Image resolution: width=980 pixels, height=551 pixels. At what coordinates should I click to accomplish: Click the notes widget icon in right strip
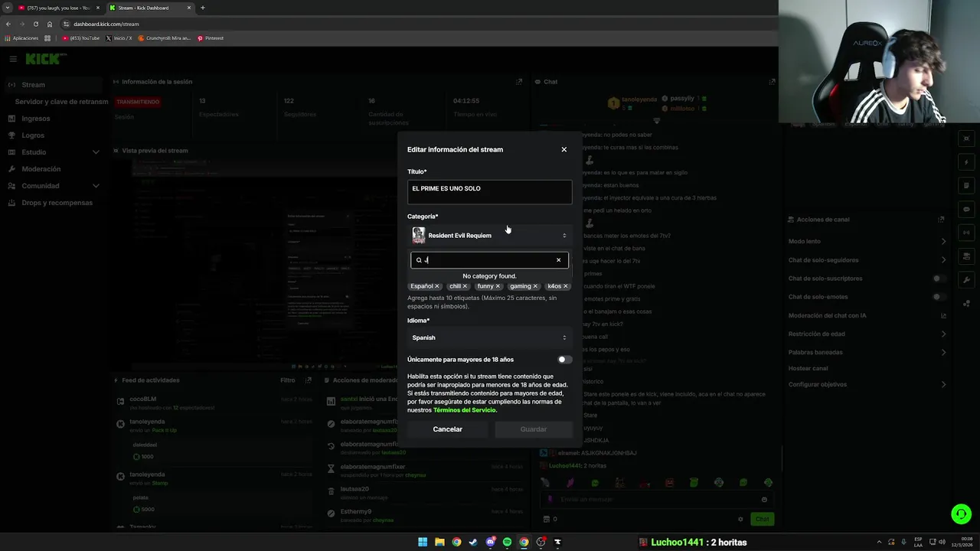click(x=967, y=185)
